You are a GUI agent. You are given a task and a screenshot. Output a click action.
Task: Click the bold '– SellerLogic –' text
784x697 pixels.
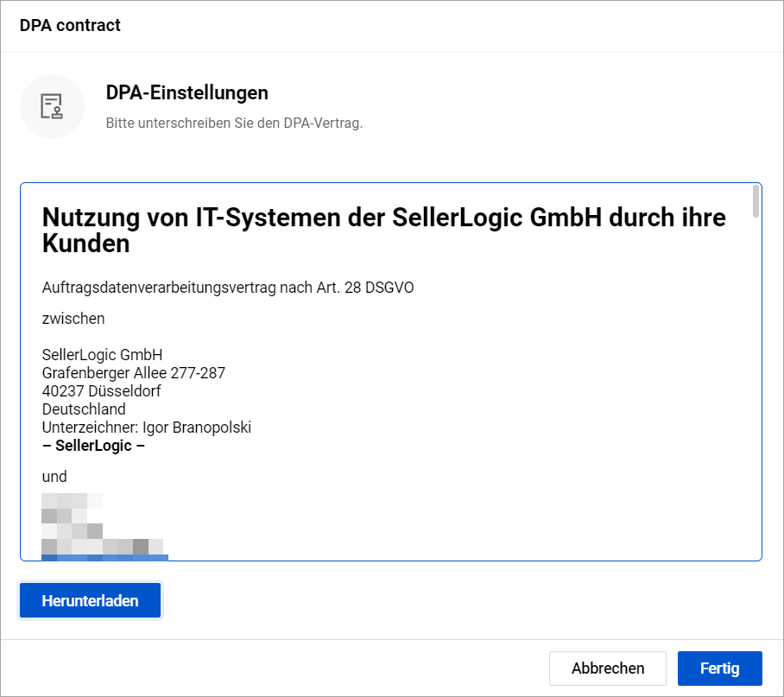(93, 446)
